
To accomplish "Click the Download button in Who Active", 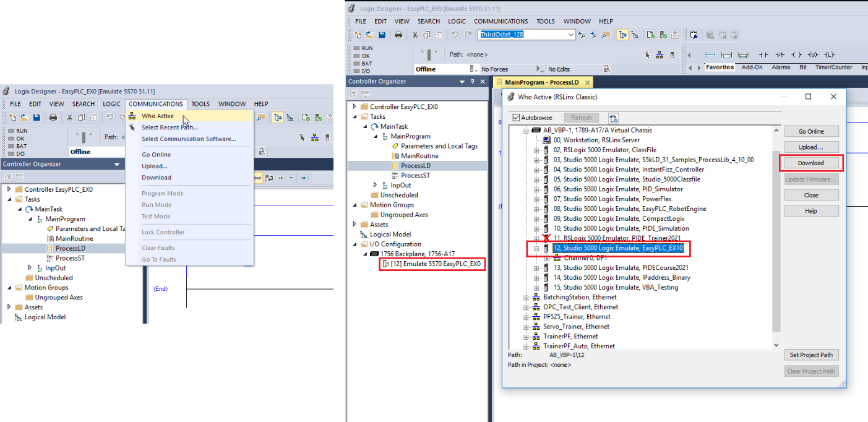I will tap(811, 163).
